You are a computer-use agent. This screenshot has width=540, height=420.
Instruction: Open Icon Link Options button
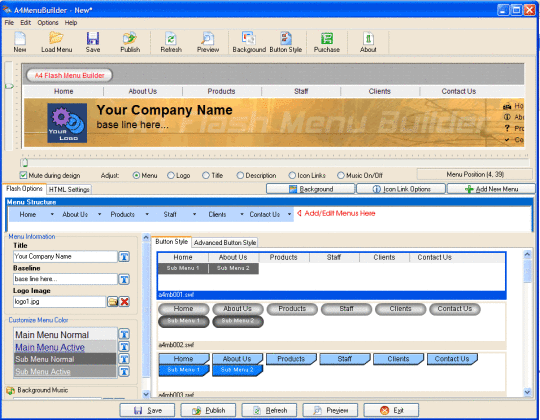401,189
